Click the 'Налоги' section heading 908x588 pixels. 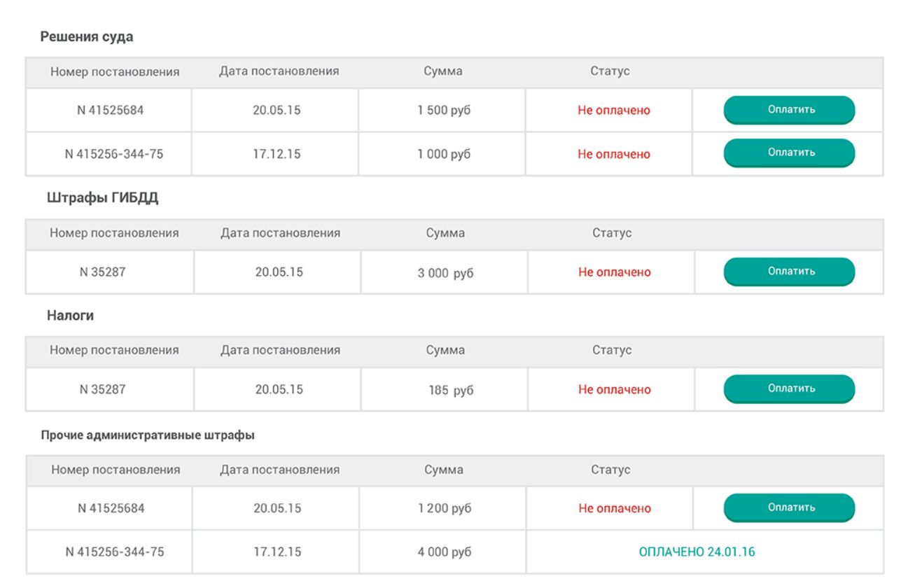(70, 316)
